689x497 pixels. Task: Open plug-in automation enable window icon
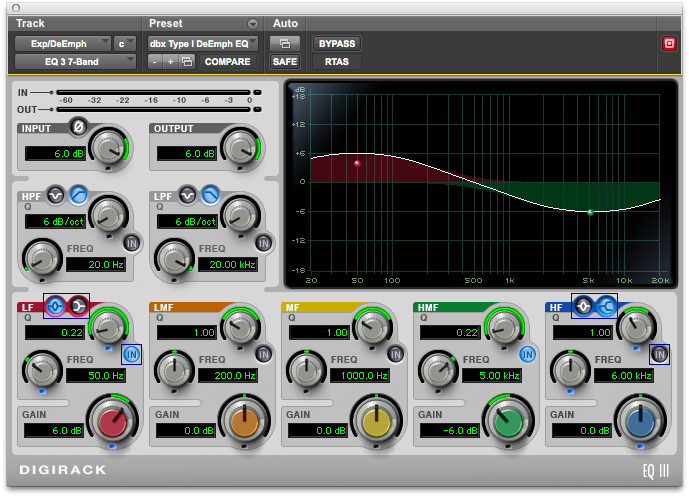285,44
